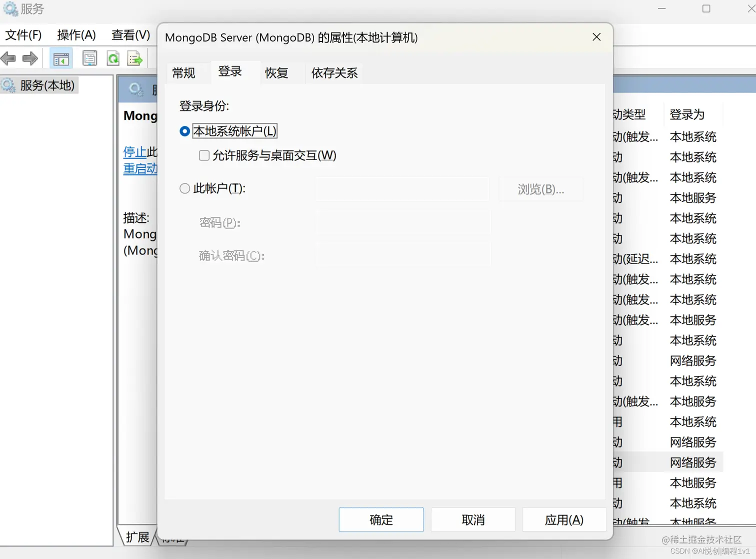Click the gear icon beside 服务(本地) in sidebar

[8, 85]
